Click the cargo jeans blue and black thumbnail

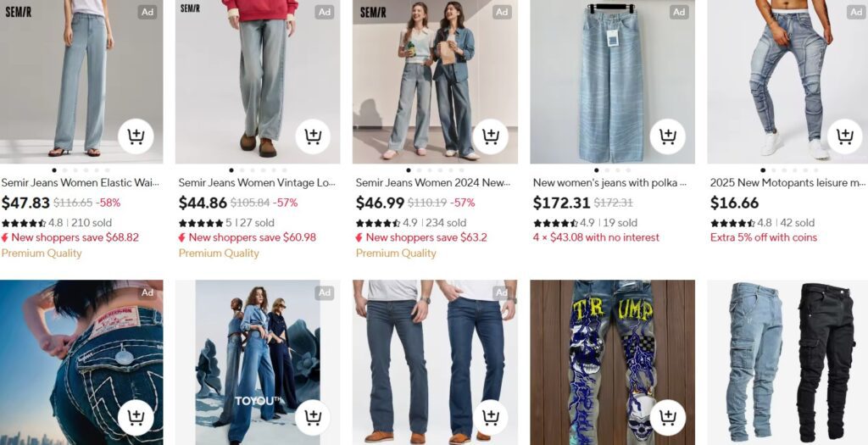point(787,363)
